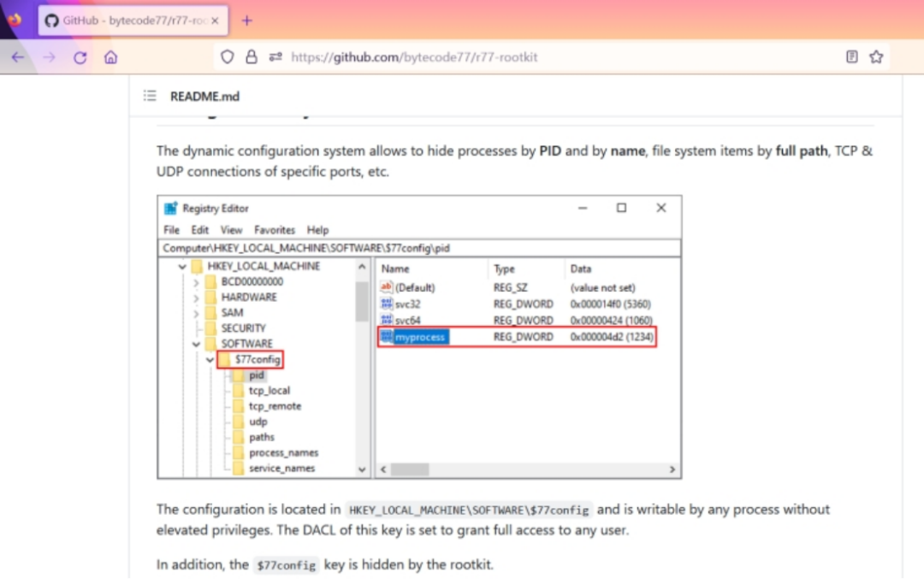924x579 pixels.
Task: Open the Edit menu in Registry Editor
Action: click(x=199, y=230)
